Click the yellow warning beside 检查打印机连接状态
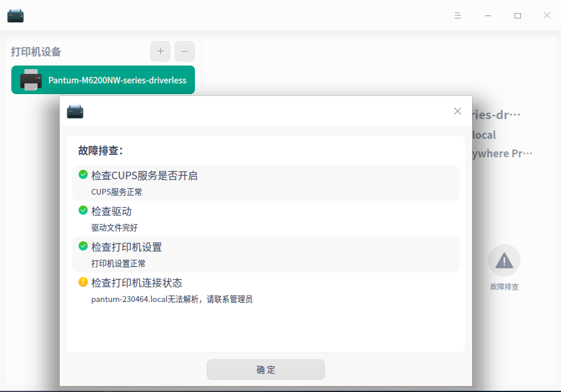 (83, 282)
